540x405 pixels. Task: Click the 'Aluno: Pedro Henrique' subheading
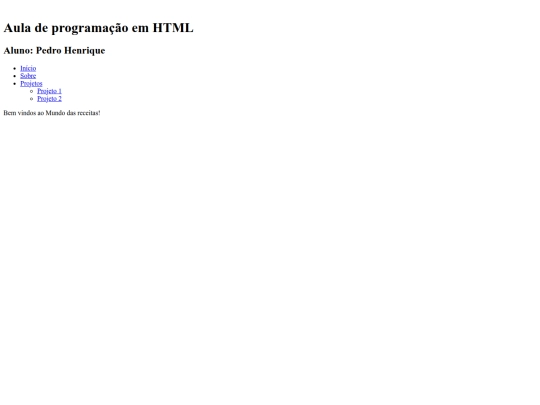point(54,50)
